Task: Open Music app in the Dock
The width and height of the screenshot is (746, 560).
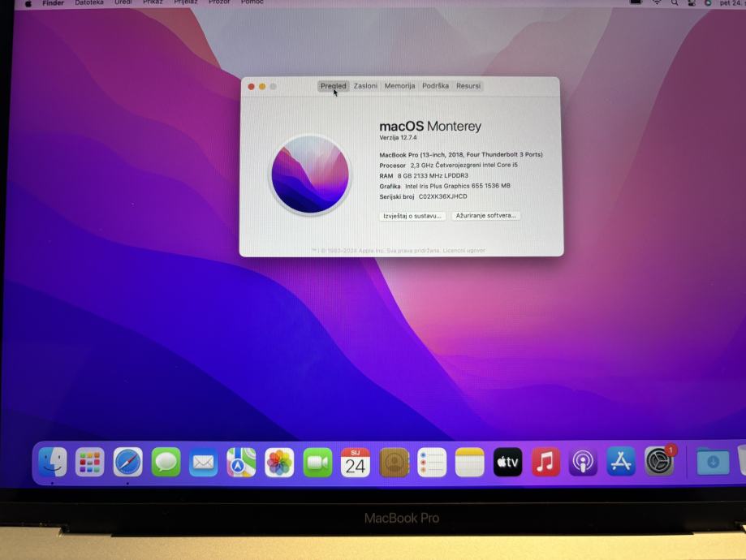Action: click(x=545, y=462)
